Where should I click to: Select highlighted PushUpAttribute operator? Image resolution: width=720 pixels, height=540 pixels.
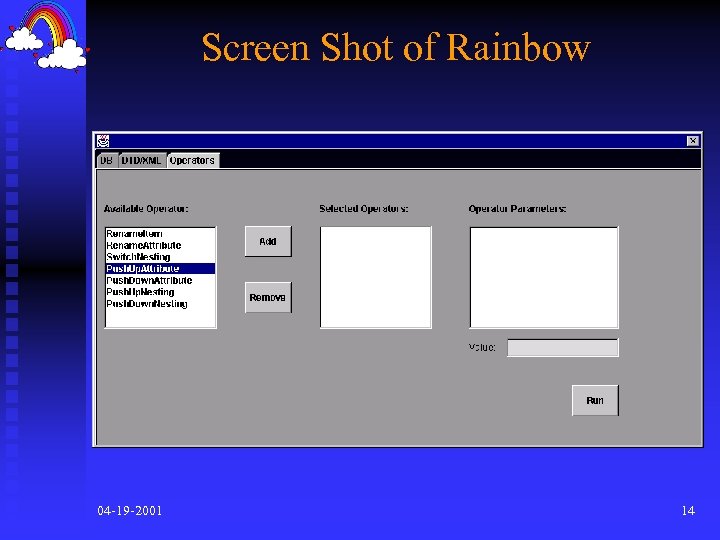(160, 269)
